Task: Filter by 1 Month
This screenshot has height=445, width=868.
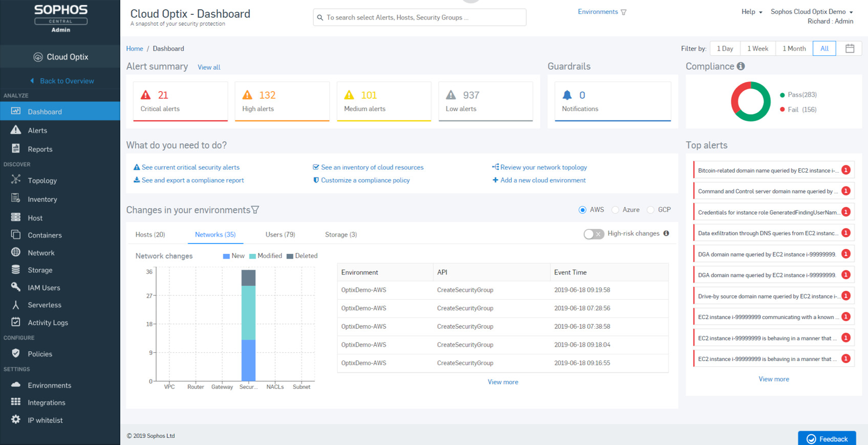Action: [794, 48]
